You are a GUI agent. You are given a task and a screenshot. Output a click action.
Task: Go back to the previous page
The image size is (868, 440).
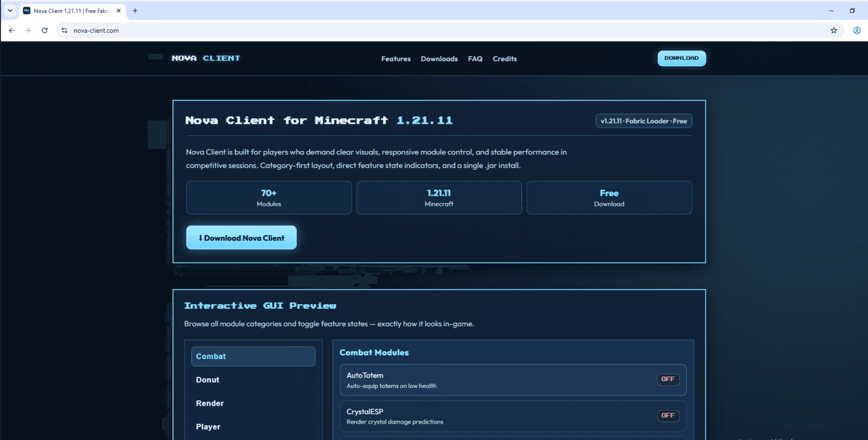[11, 31]
